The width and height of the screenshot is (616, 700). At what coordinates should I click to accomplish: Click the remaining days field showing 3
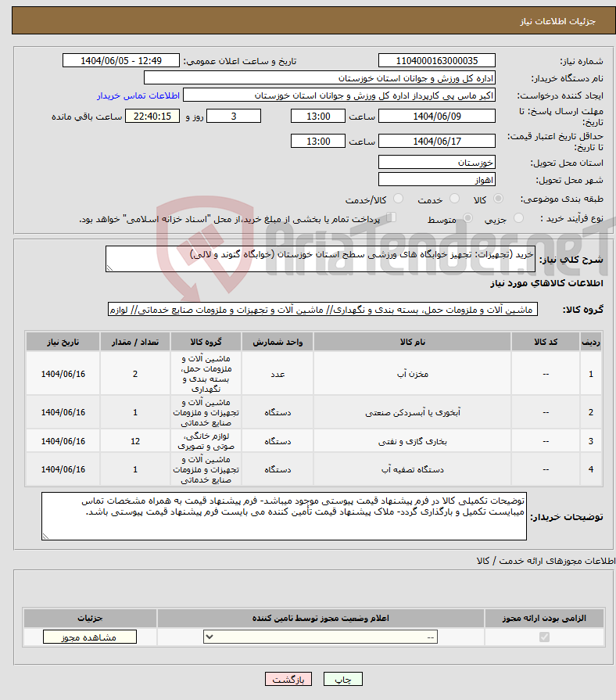click(x=234, y=116)
